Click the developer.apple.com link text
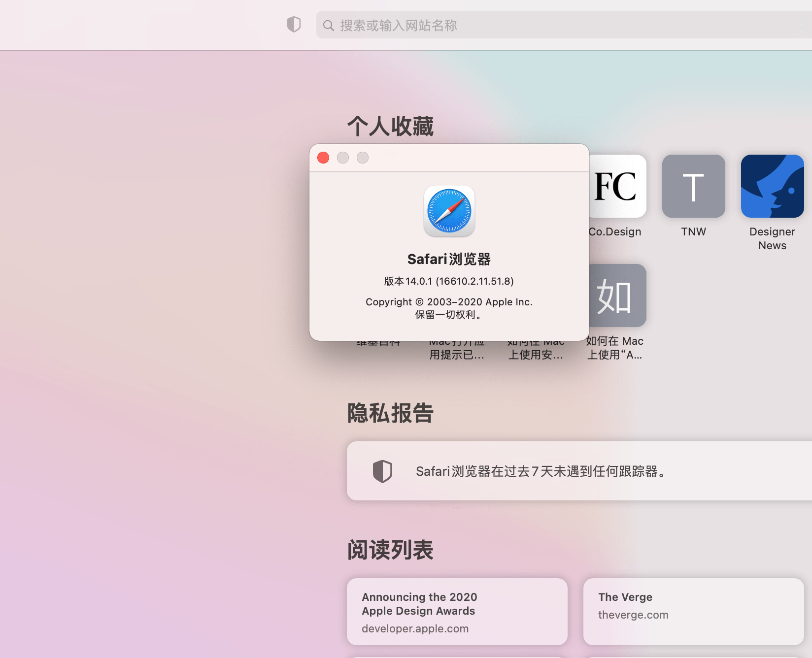Image resolution: width=812 pixels, height=658 pixels. click(x=414, y=628)
